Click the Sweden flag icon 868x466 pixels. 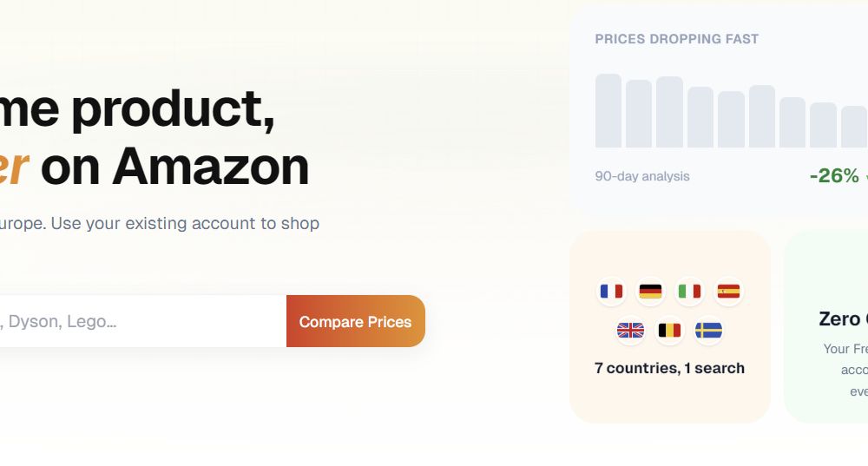click(x=708, y=331)
